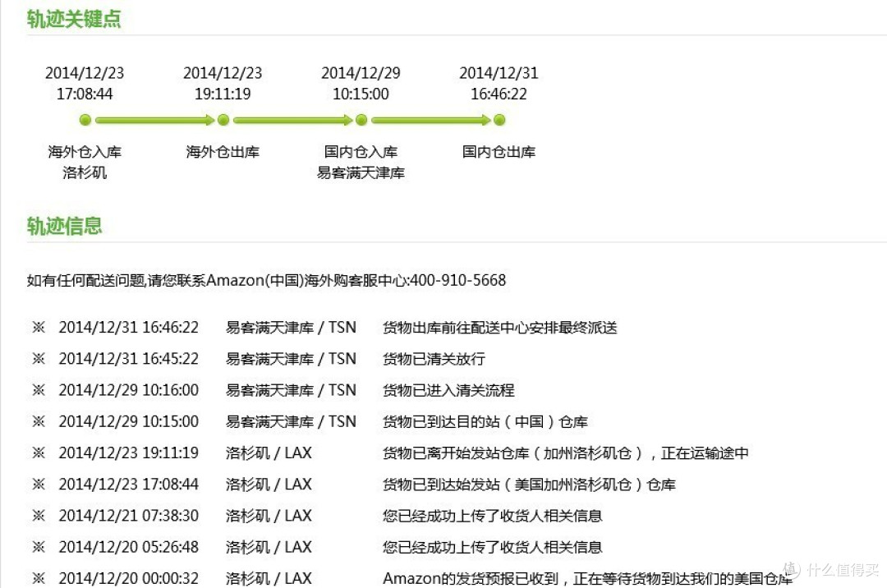Click the 货物已进入清关流程 entry
The width and height of the screenshot is (887, 588).
click(448, 390)
